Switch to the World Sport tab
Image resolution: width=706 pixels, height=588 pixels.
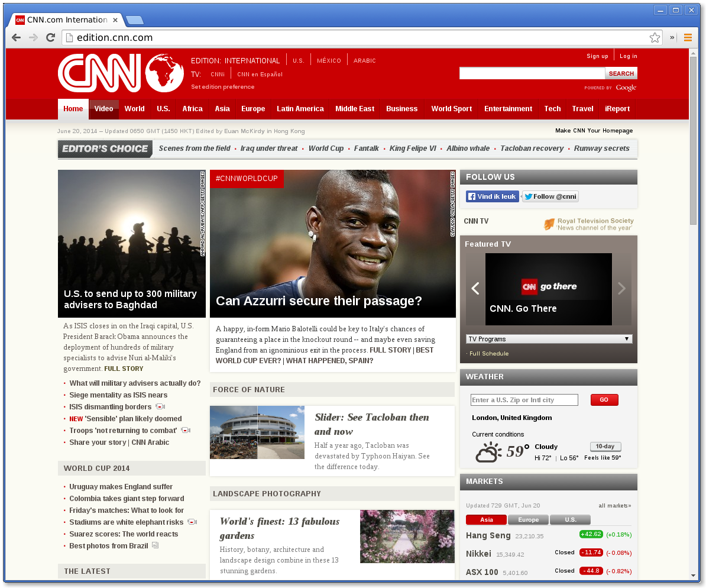coord(451,109)
